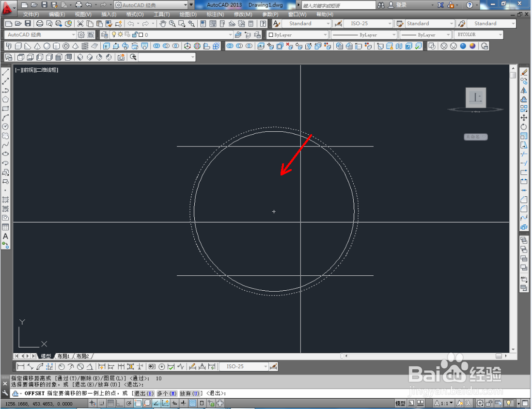Click the 模型 button in status bar
532x409 pixels.
[400, 403]
